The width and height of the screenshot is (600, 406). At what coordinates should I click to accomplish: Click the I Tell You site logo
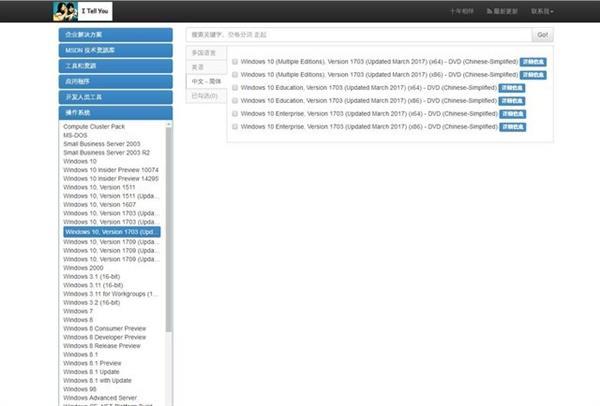tap(83, 11)
